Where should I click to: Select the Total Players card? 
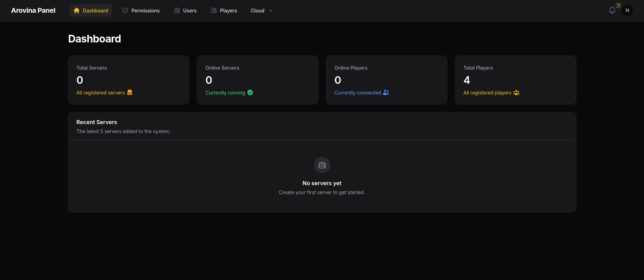click(x=515, y=80)
